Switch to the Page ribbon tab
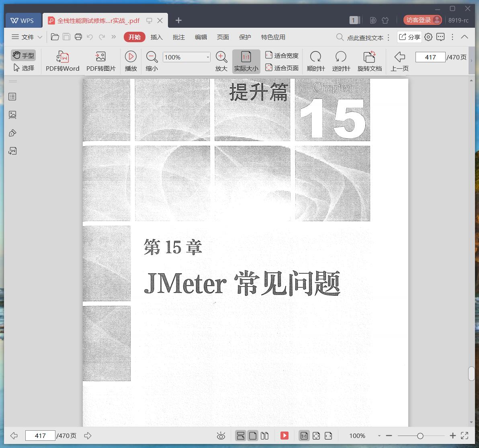 [223, 37]
